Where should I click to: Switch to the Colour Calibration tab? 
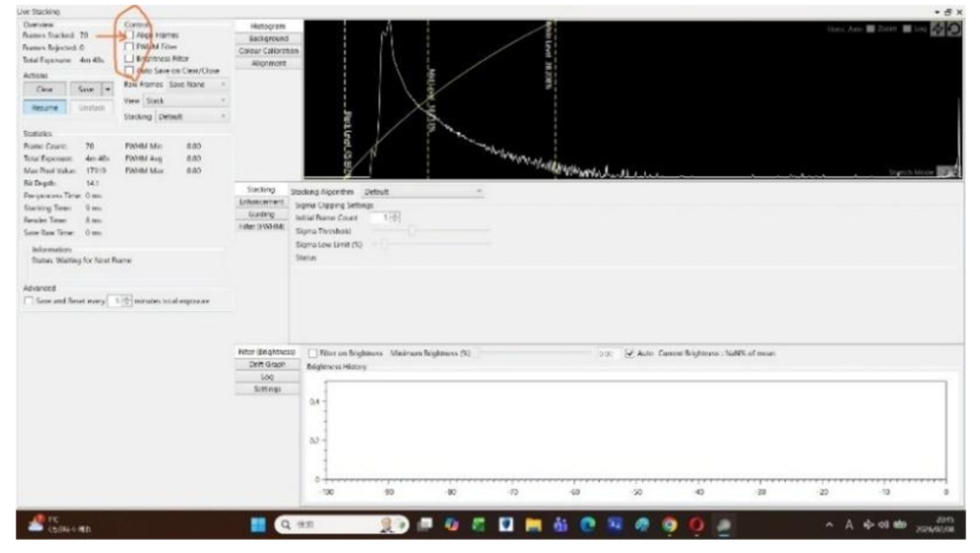pyautogui.click(x=269, y=51)
